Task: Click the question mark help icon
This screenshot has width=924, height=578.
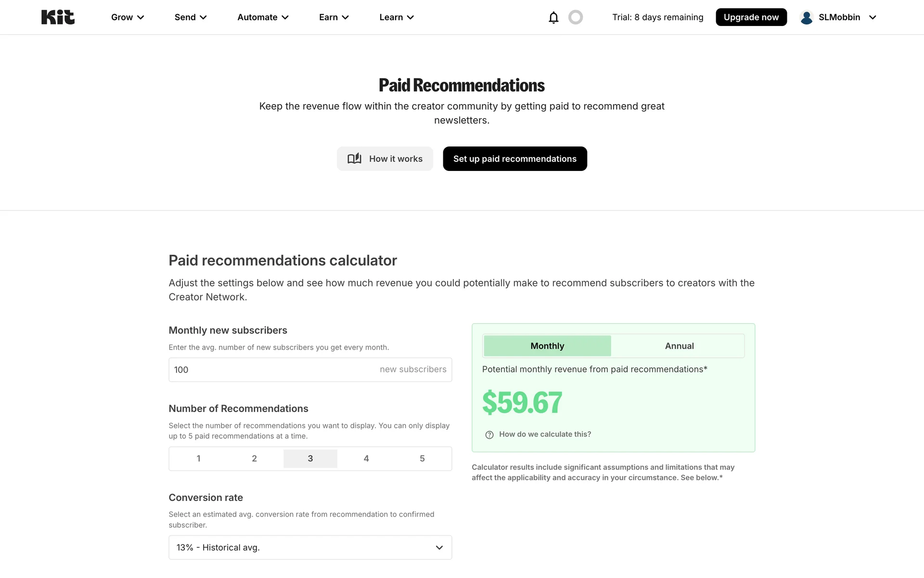Action: (x=489, y=434)
